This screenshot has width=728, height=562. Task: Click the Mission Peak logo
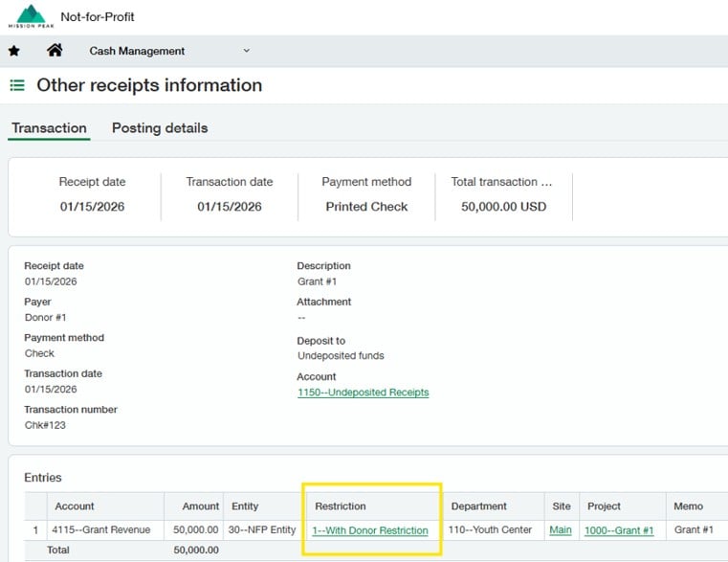click(x=32, y=16)
